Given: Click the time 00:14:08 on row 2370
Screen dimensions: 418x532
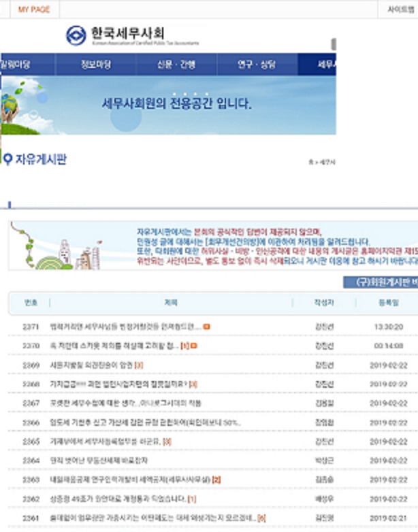Looking at the screenshot, I should point(389,346).
